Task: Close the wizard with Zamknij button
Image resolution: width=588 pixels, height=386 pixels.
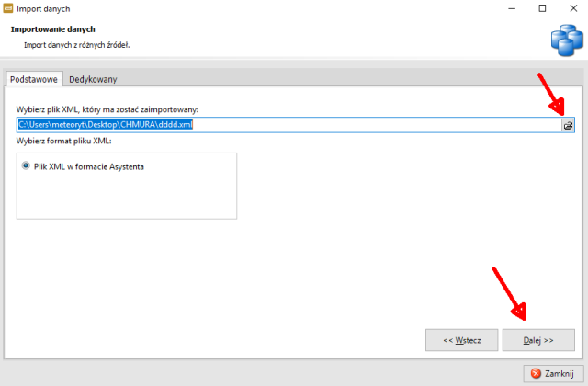Action: [x=553, y=374]
